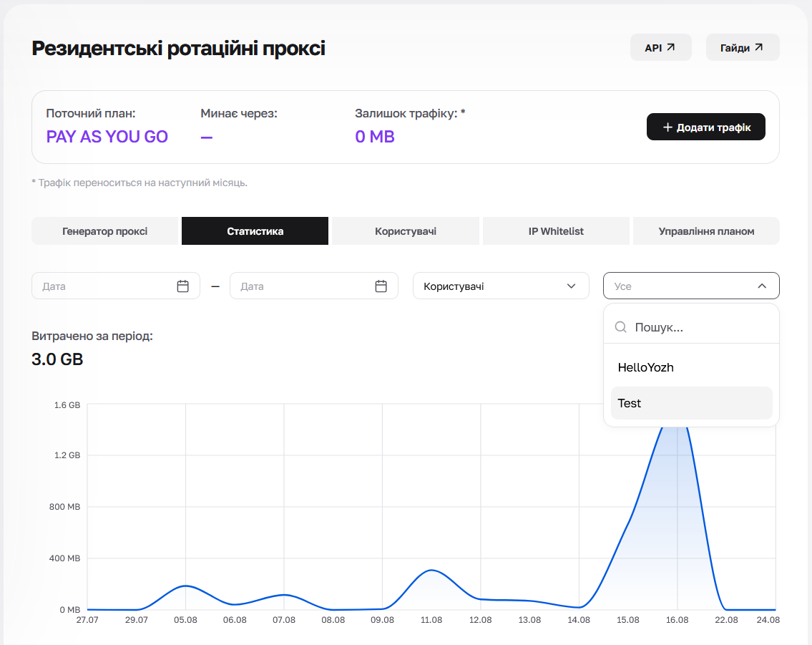Expand the Користувачі dropdown chevron
Image resolution: width=812 pixels, height=645 pixels.
point(571,286)
